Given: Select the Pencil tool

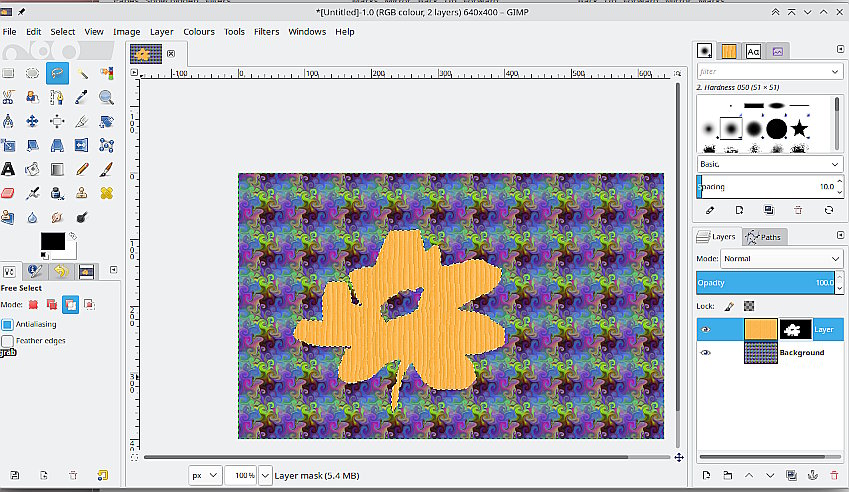Looking at the screenshot, I should [82, 169].
